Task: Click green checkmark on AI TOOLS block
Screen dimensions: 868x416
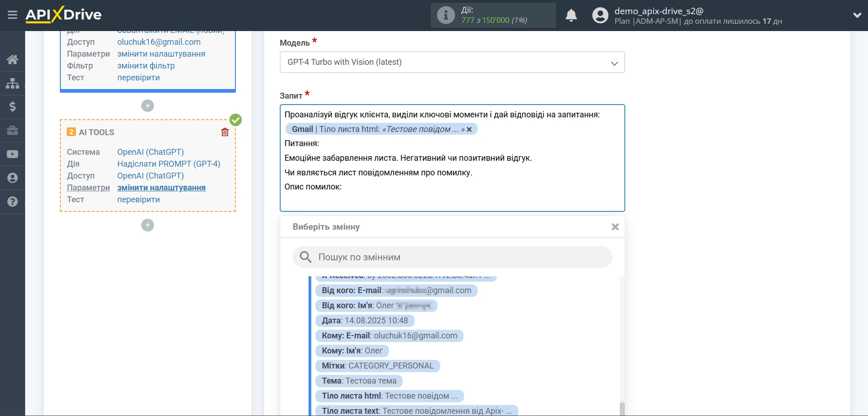Action: 235,120
